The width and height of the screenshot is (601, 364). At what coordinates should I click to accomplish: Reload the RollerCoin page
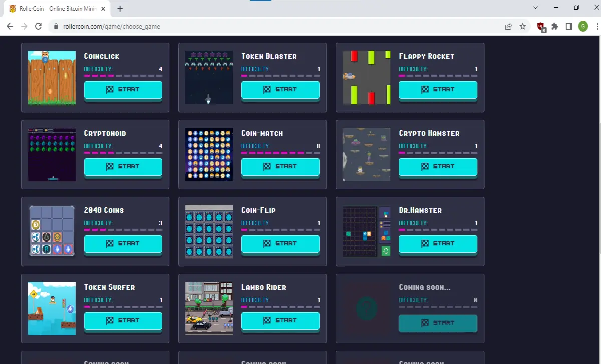pos(38,26)
